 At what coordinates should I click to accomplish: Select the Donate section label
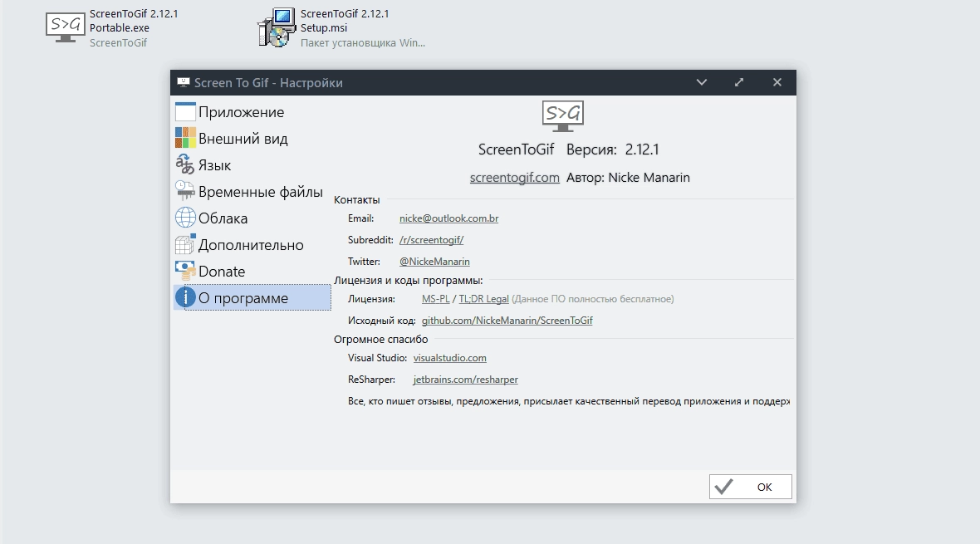[222, 272]
